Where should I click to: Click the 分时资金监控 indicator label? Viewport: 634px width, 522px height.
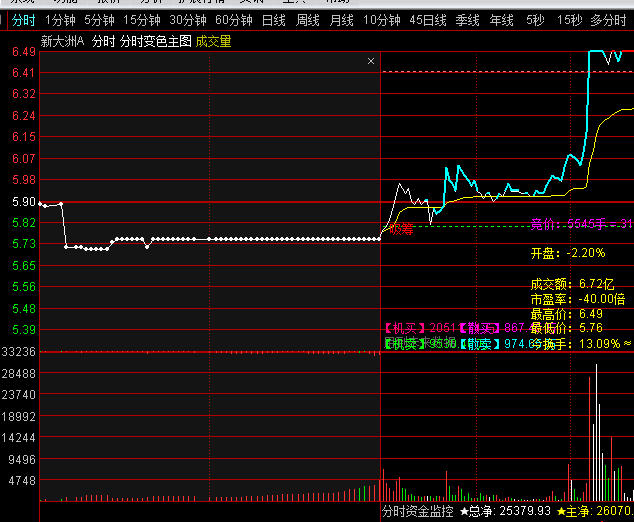418,511
